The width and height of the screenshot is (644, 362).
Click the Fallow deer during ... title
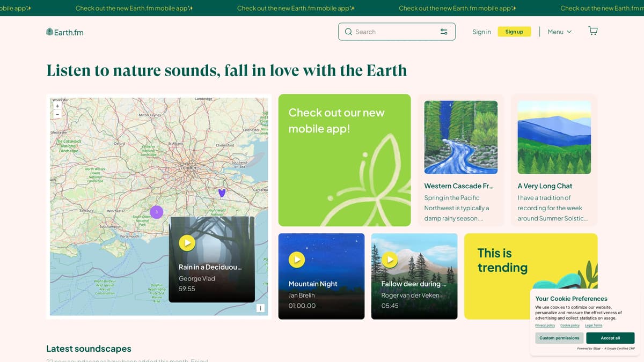point(414,284)
